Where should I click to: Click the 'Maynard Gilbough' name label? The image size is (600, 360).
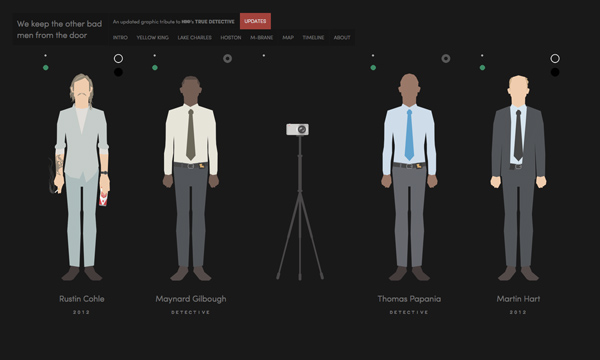[191, 299]
